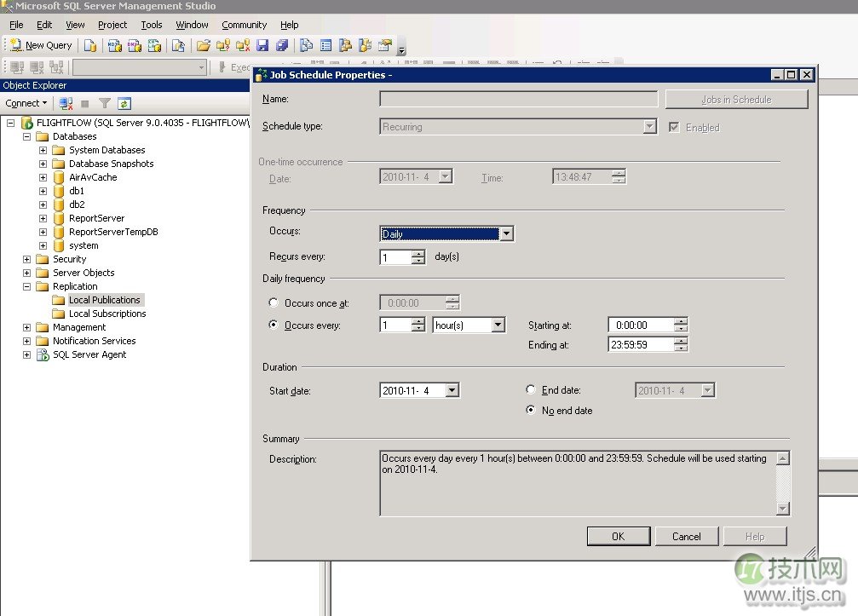Screen dimensions: 858x616
Task: Click the dialog's Help button
Action: coord(755,536)
